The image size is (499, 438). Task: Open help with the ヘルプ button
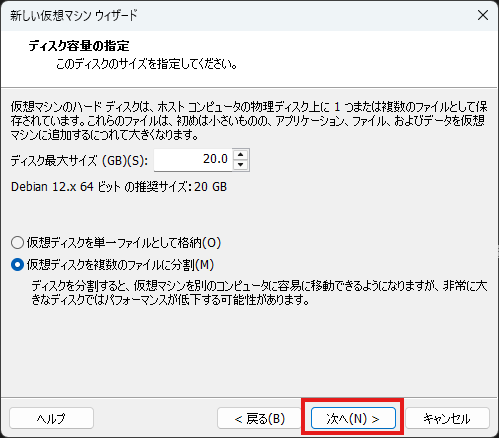[51, 418]
